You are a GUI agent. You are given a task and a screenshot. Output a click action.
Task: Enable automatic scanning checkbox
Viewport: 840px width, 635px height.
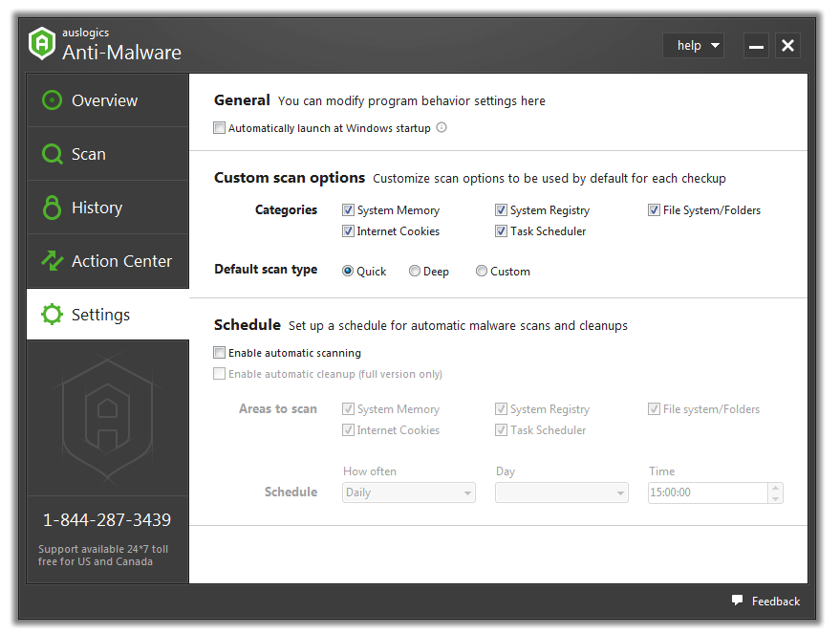tap(219, 352)
